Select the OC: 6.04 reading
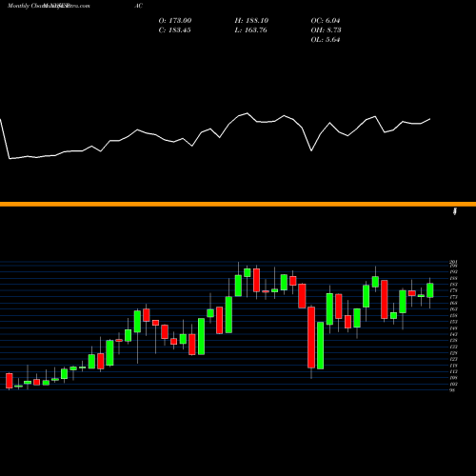 (326, 21)
